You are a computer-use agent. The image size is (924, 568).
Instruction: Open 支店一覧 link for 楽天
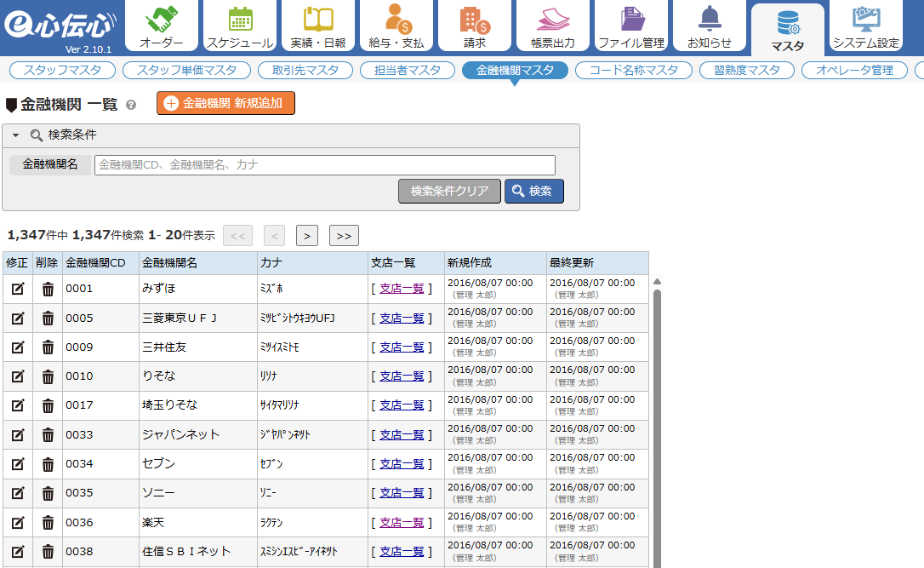pos(402,523)
